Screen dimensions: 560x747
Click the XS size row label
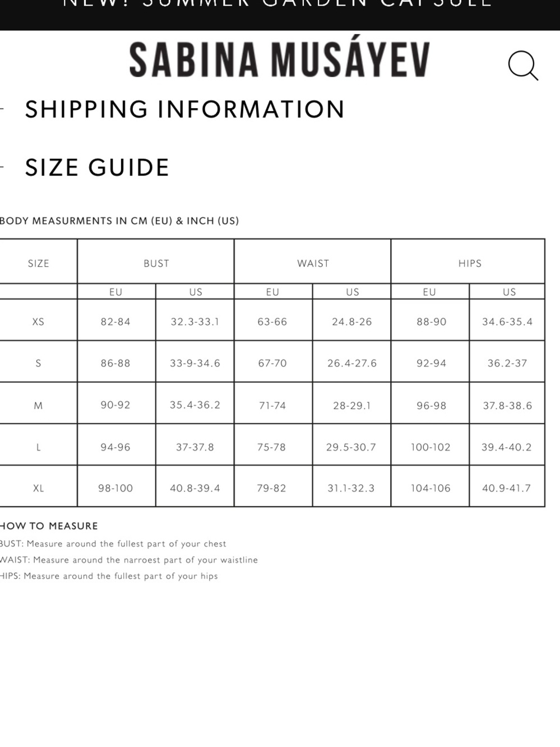click(38, 322)
